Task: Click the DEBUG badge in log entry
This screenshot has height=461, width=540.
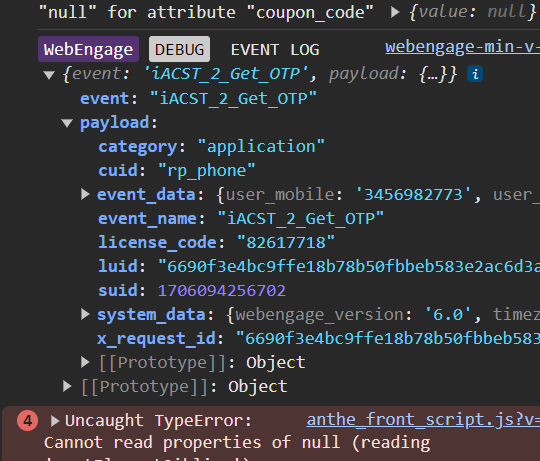Action: [x=179, y=49]
